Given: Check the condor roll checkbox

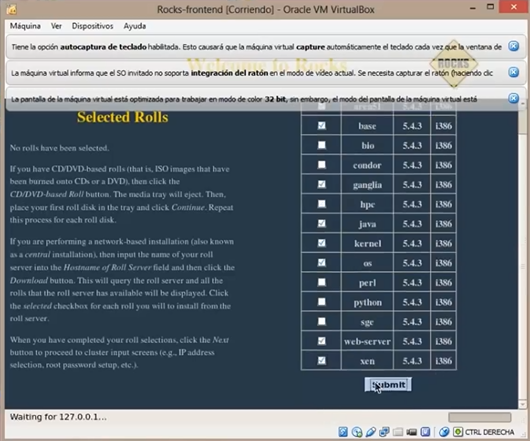Looking at the screenshot, I should [321, 165].
